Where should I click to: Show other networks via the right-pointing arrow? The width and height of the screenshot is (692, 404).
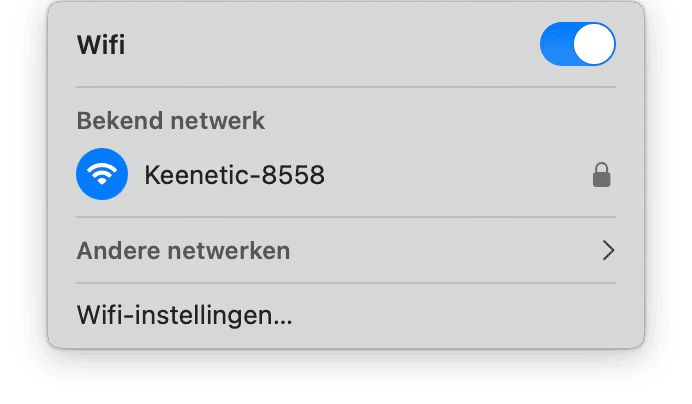pos(609,250)
